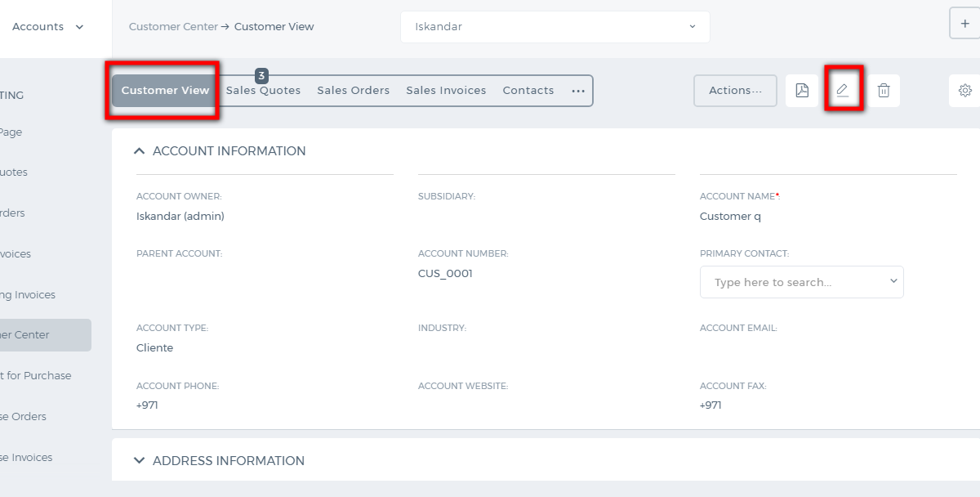Export customer as PDF icon
Screen dimensions: 980x497
(802, 91)
